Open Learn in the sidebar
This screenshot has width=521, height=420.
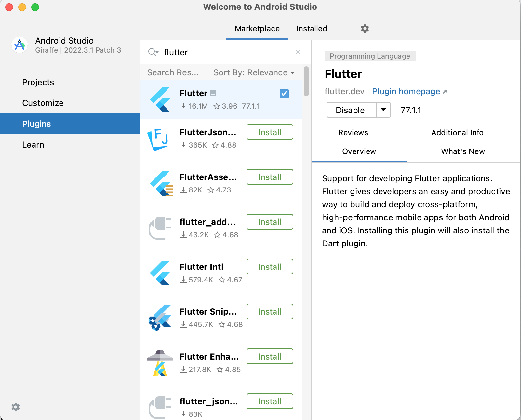pyautogui.click(x=70, y=145)
